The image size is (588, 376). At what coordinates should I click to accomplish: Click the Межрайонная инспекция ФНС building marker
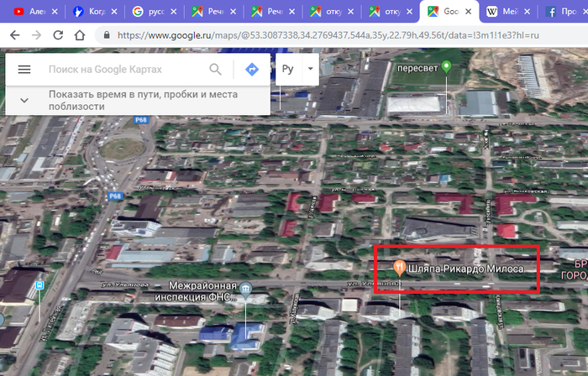click(244, 289)
